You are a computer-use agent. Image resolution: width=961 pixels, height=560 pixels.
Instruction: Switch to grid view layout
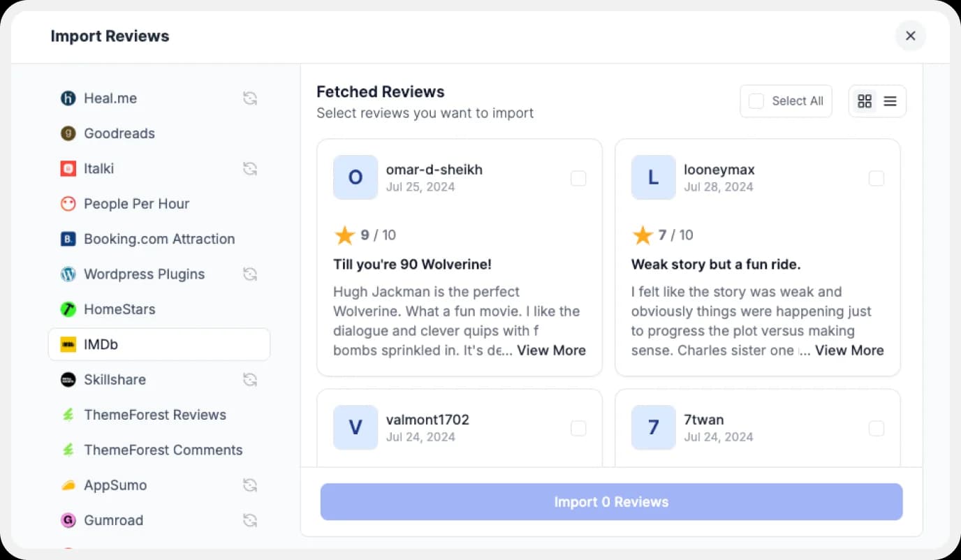click(865, 101)
